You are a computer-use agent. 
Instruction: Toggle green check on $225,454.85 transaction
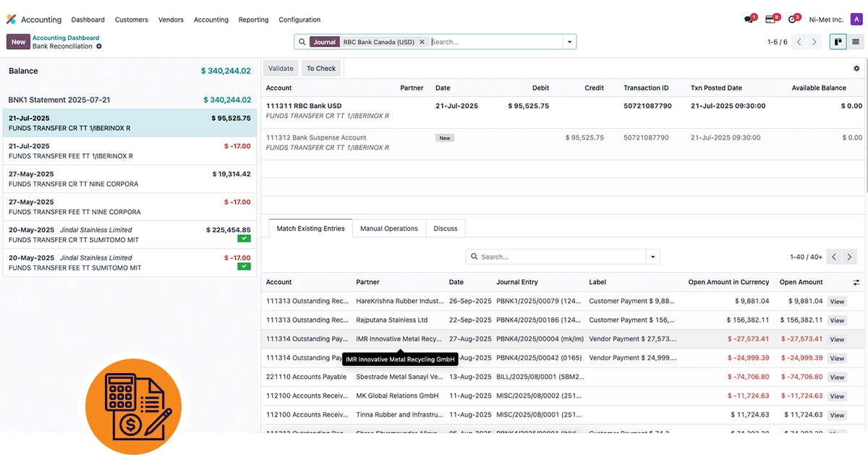click(244, 239)
